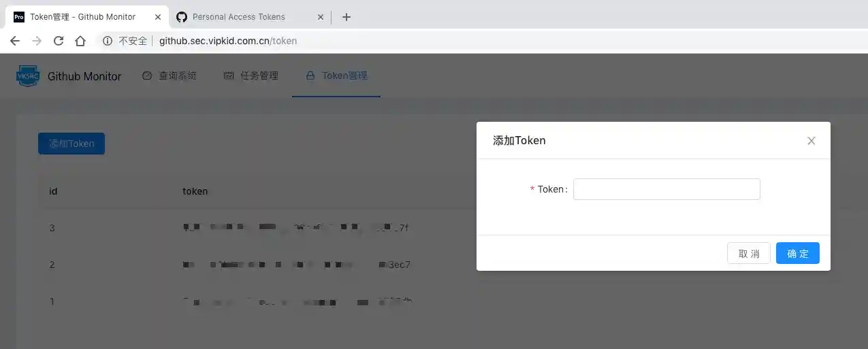This screenshot has width=868, height=349.
Task: Click the 取消 cancel button
Action: (x=749, y=253)
